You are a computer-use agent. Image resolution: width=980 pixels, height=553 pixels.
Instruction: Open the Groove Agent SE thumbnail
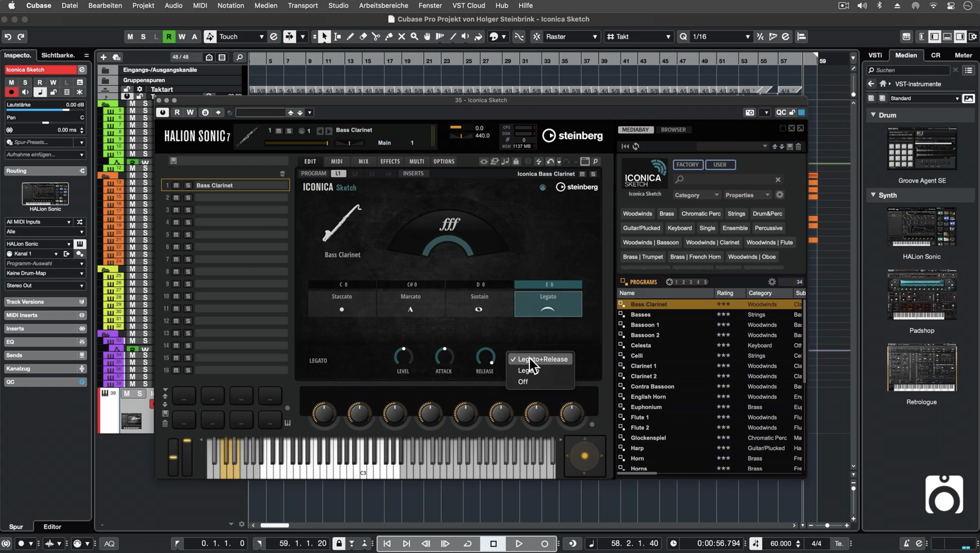tap(922, 149)
